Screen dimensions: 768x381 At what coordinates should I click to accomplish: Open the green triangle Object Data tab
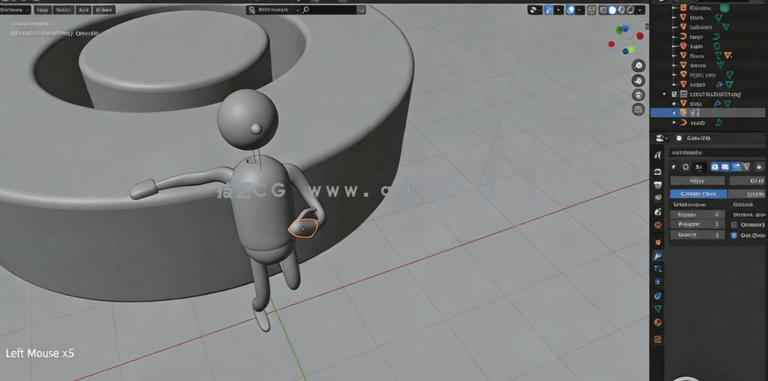click(x=658, y=309)
